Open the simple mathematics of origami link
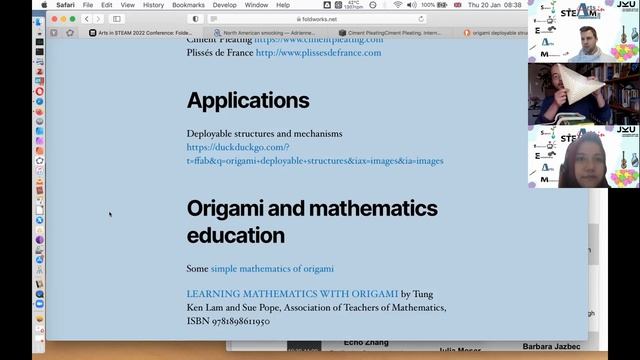 click(x=272, y=269)
